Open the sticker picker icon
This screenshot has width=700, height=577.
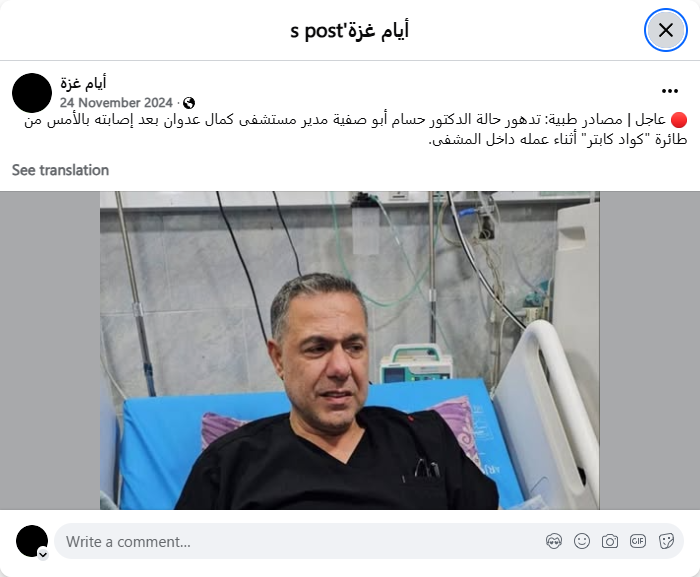point(666,542)
